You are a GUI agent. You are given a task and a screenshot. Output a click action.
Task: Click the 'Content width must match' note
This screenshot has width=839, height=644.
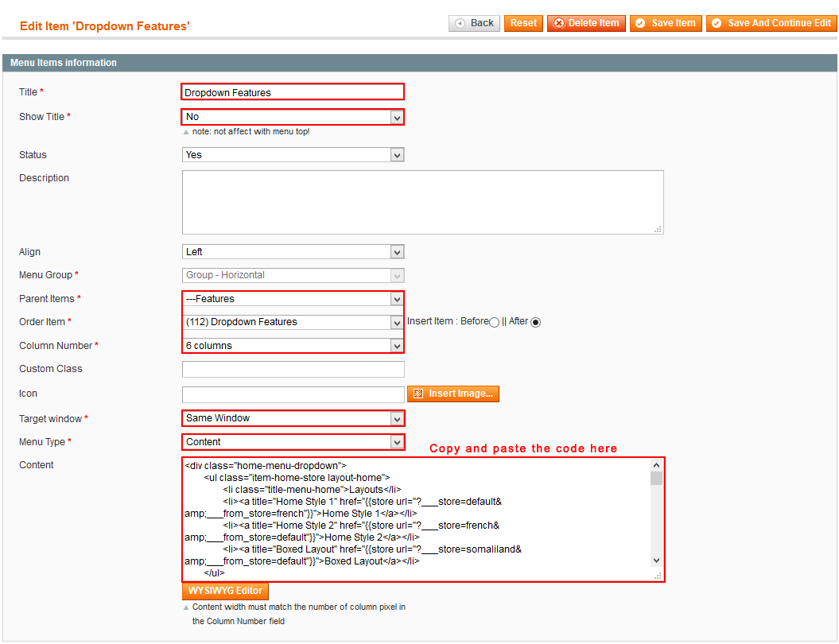click(x=298, y=614)
